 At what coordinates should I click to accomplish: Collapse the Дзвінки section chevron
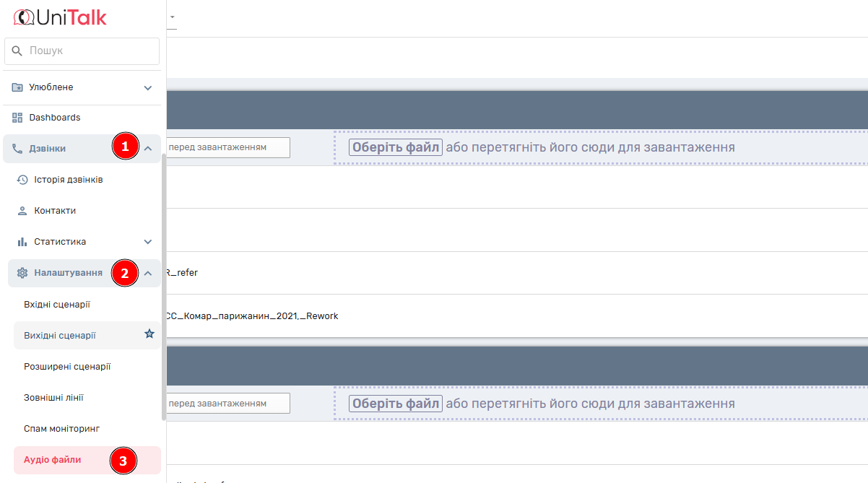tap(148, 149)
